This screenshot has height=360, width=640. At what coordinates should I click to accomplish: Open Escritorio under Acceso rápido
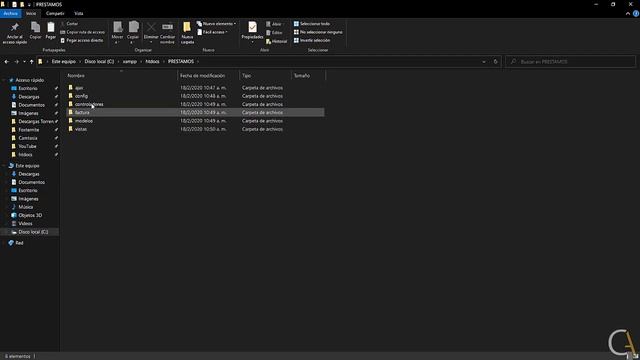tap(28, 88)
